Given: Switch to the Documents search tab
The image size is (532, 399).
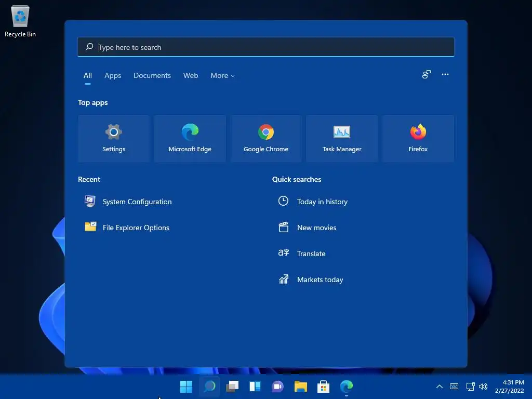Looking at the screenshot, I should coord(152,75).
